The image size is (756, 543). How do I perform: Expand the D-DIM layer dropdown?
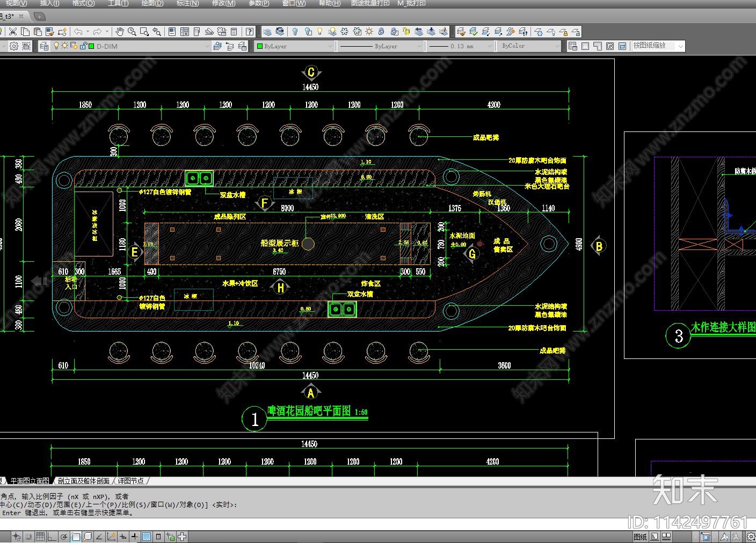(207, 46)
